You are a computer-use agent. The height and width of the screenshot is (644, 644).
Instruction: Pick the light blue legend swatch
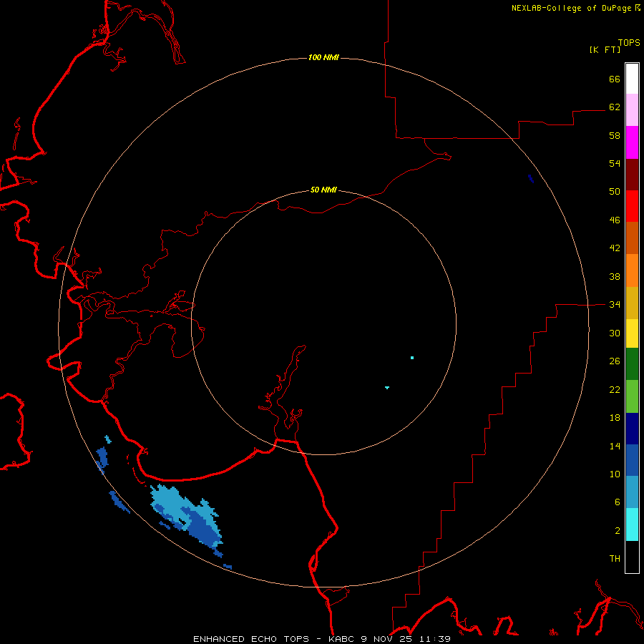tap(632, 492)
